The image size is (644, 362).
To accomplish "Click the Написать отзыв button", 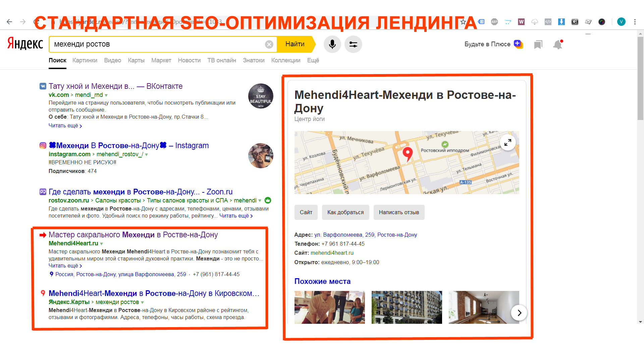I will (399, 213).
